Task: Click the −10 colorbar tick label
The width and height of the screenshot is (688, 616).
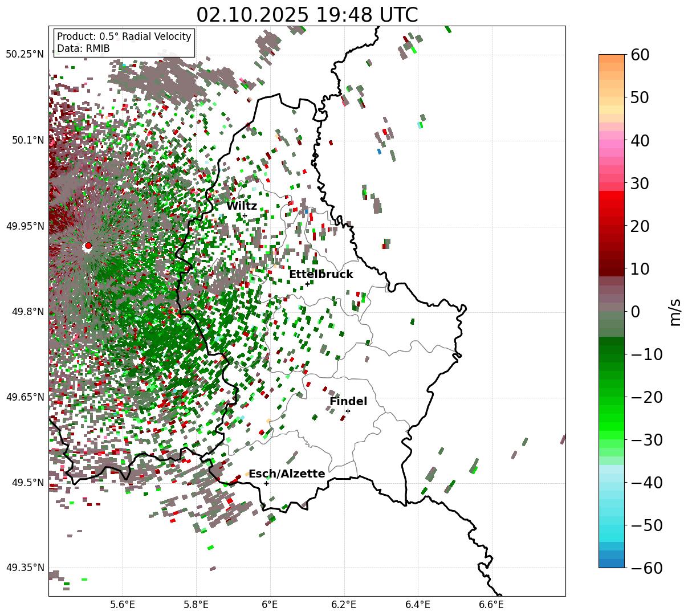Action: (x=646, y=354)
